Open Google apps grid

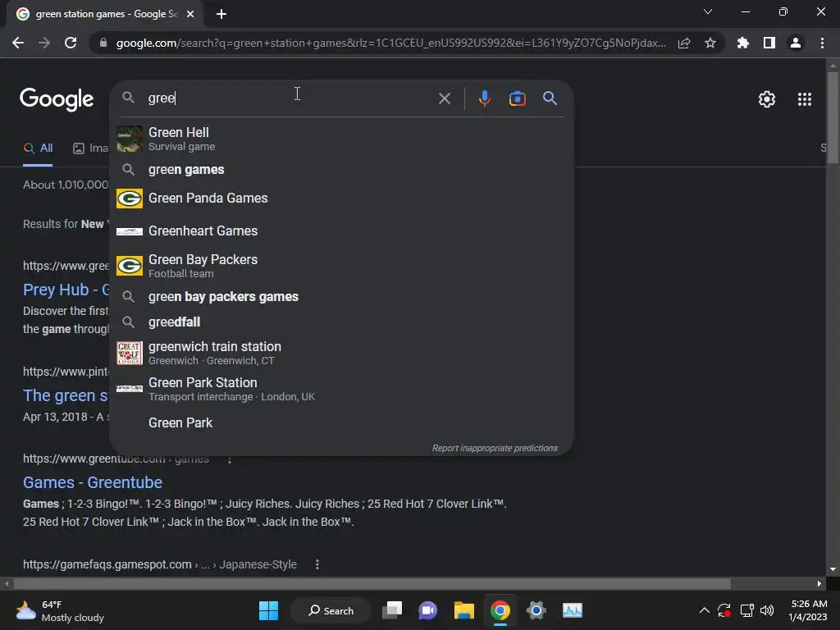click(x=805, y=99)
